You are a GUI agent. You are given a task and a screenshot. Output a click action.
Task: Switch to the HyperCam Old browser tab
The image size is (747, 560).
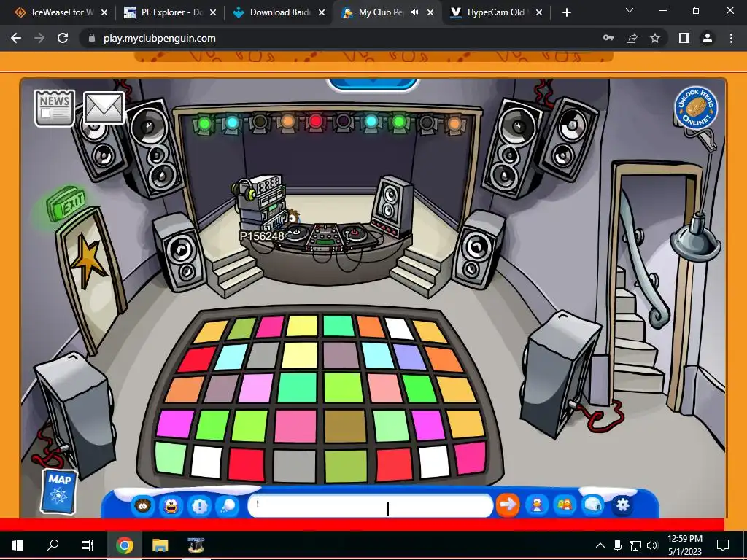click(495, 12)
